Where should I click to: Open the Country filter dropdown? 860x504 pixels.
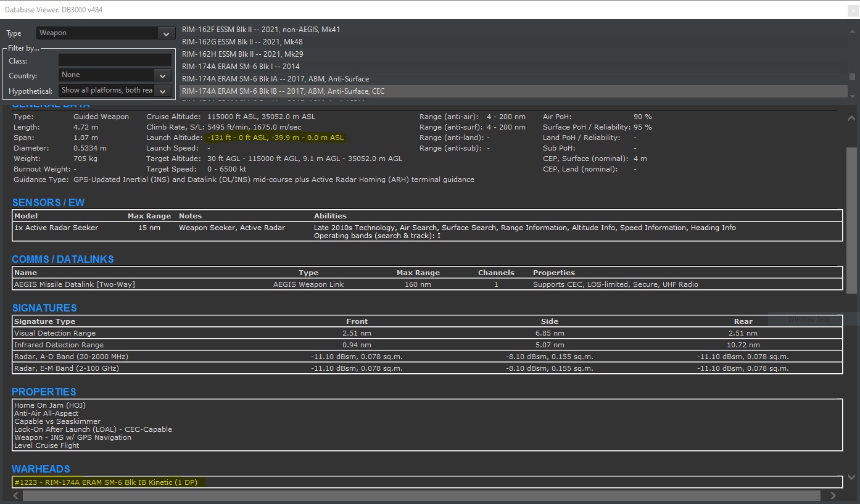tap(115, 75)
